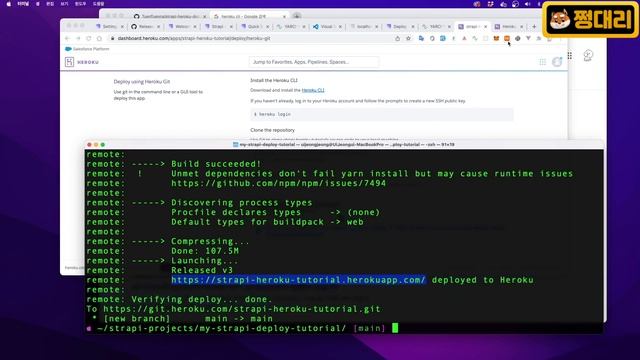Viewport: 640px width, 360px height.
Task: Go forward in the Heroku browser window
Action: pyautogui.click(x=78, y=38)
